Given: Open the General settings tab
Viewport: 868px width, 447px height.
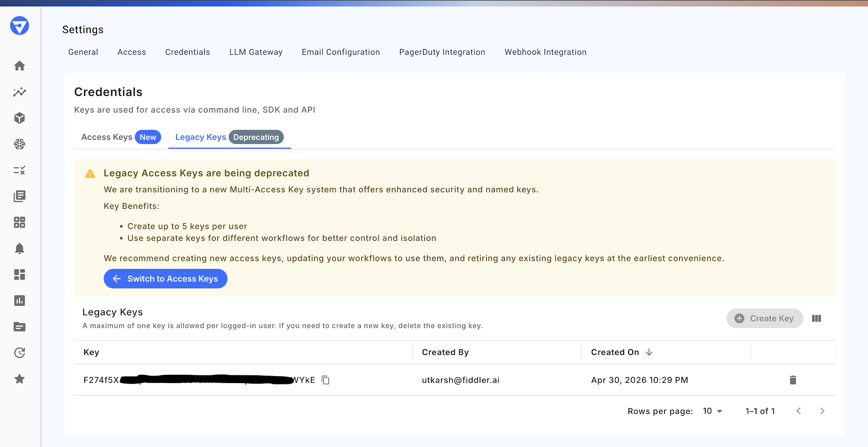Looking at the screenshot, I should [83, 52].
